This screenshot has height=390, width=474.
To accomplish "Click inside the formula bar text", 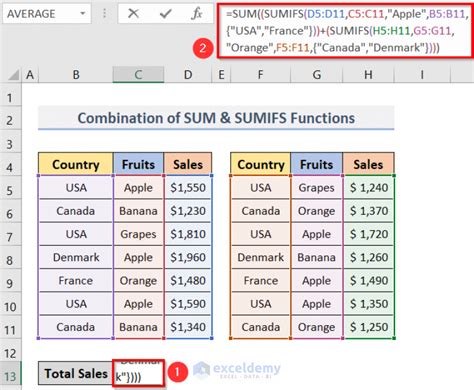I will point(345,31).
